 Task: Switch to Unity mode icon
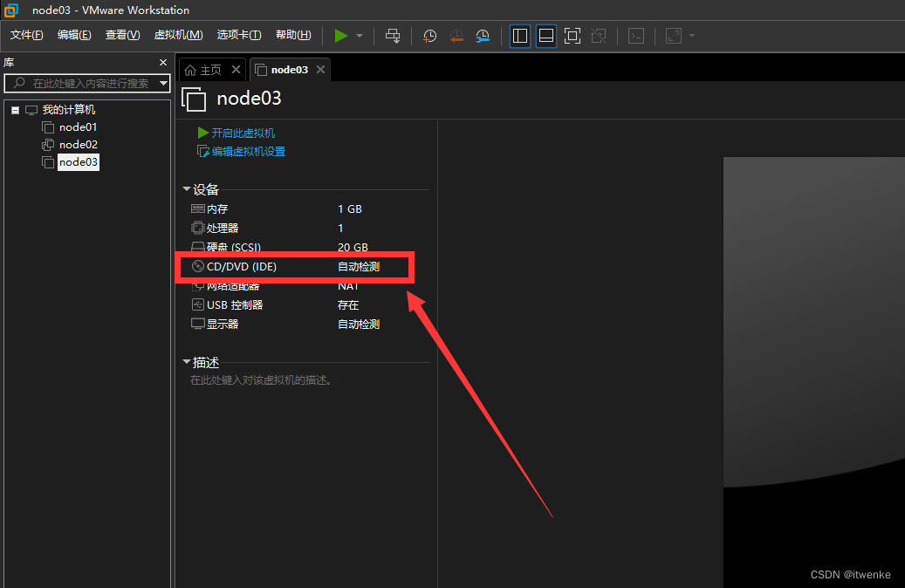tap(599, 36)
